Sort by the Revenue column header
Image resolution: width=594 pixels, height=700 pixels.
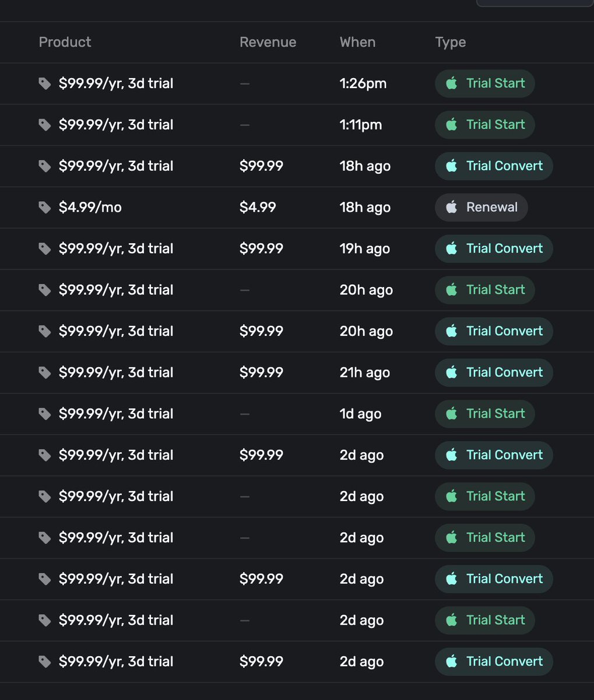click(268, 42)
